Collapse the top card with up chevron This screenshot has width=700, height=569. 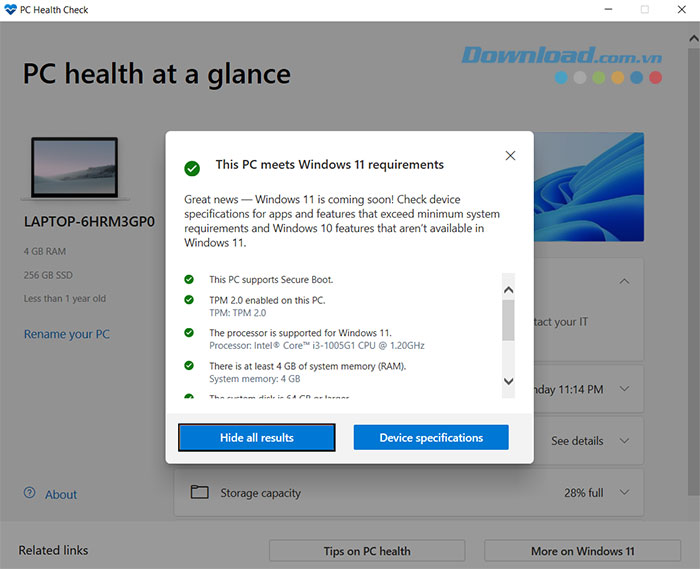625,281
